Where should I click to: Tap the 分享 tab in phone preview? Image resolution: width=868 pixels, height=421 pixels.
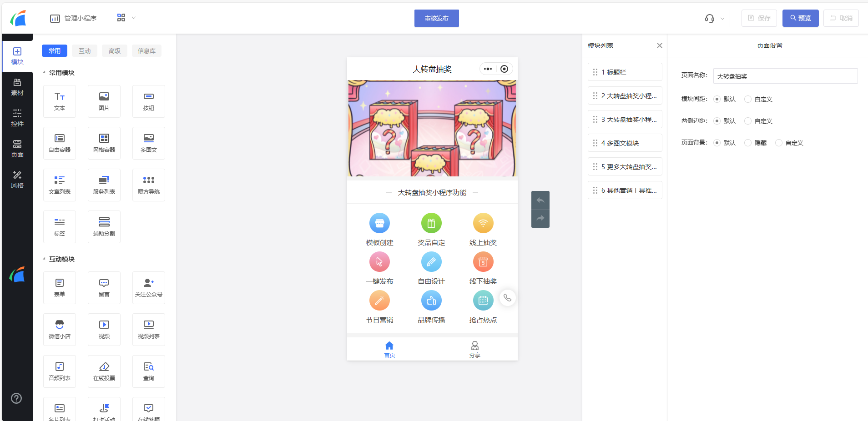click(x=475, y=350)
